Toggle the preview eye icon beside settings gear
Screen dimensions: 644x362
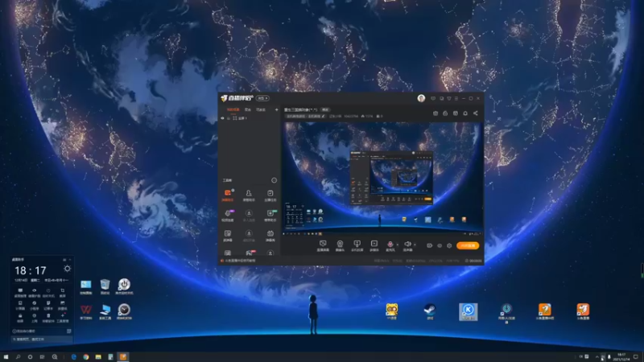pos(440,245)
